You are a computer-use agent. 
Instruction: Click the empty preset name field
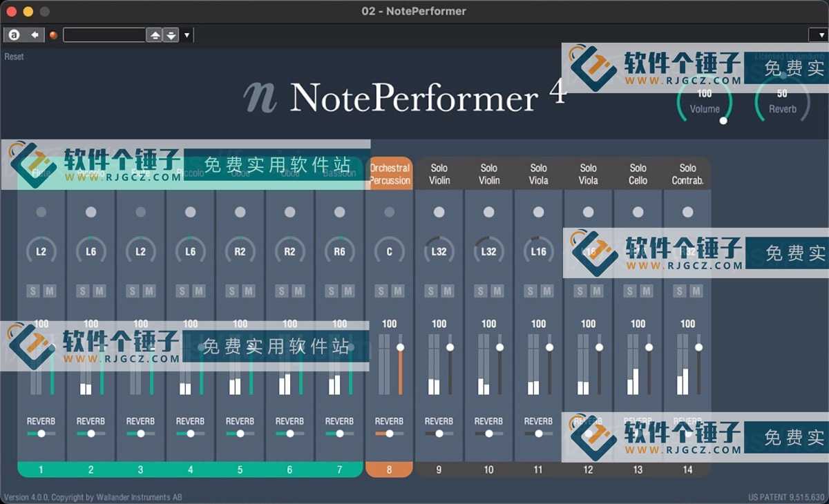[x=104, y=35]
